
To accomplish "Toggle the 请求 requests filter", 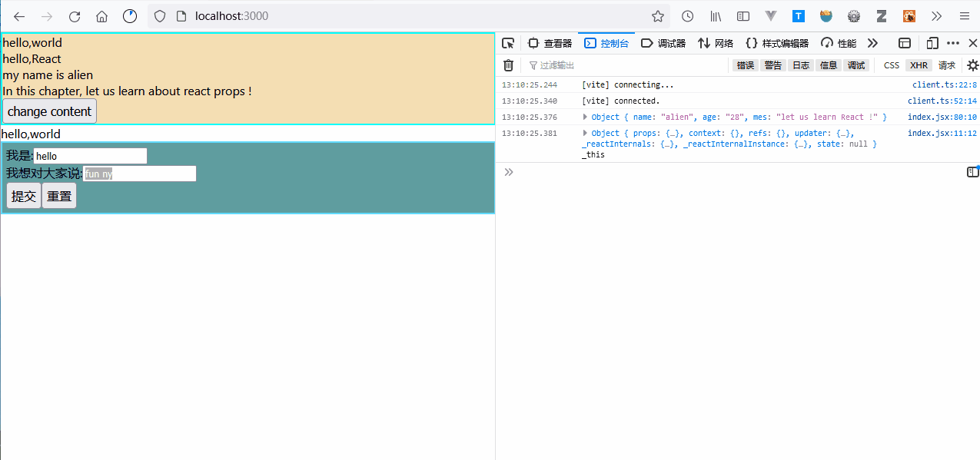I will [947, 65].
